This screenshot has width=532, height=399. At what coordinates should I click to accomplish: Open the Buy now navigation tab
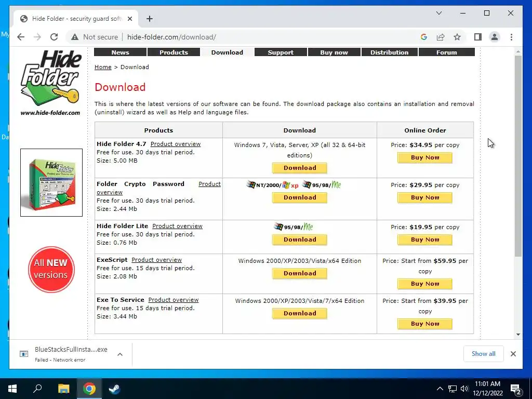point(334,52)
